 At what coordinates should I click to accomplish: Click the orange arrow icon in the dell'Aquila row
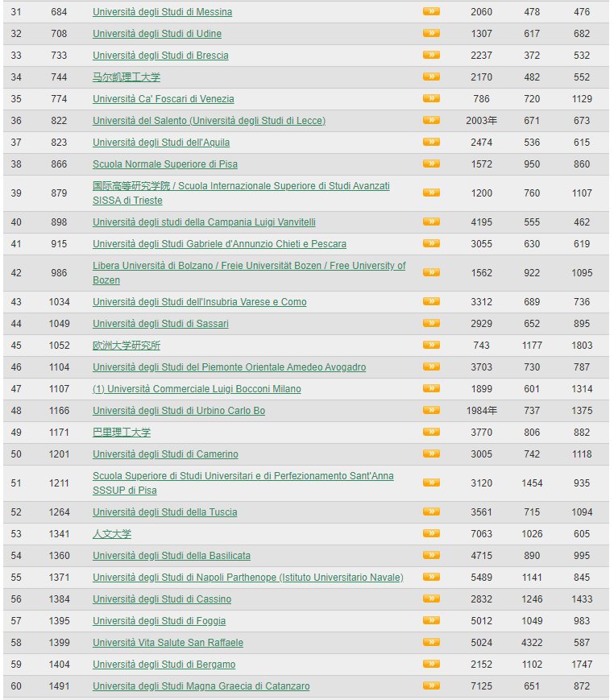[x=431, y=142]
